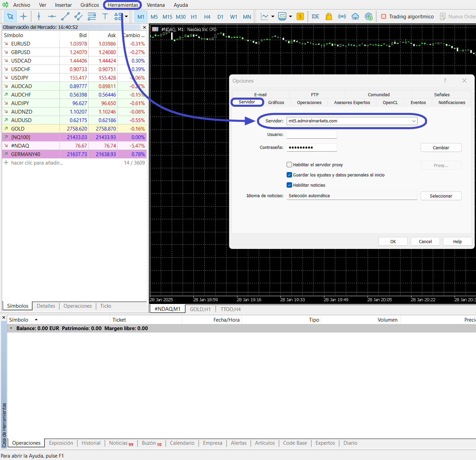Click the green globe search icon
Image resolution: width=476 pixels, height=460 pixels.
point(369,16)
